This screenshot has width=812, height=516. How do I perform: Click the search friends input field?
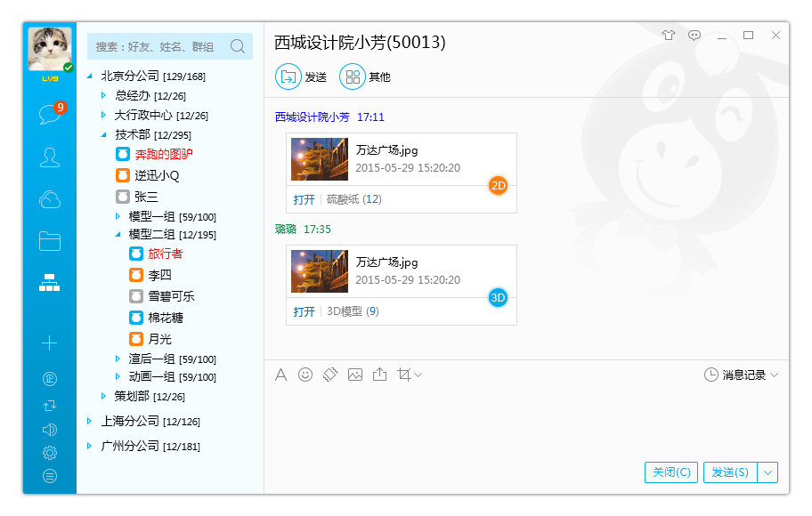pyautogui.click(x=170, y=46)
